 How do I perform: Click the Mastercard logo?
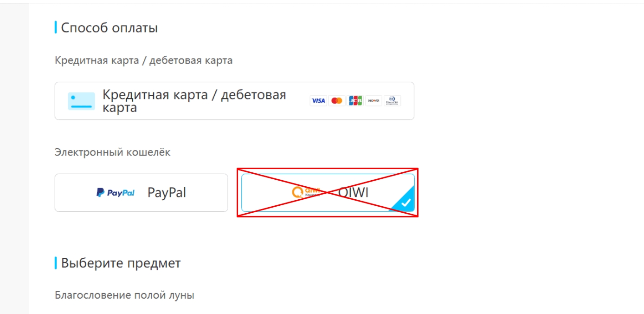[337, 101]
